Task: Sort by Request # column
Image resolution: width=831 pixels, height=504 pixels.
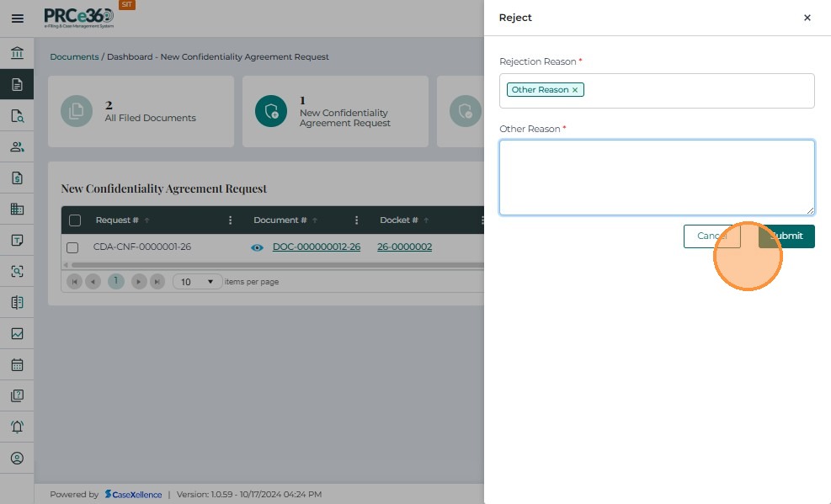Action: 117,220
